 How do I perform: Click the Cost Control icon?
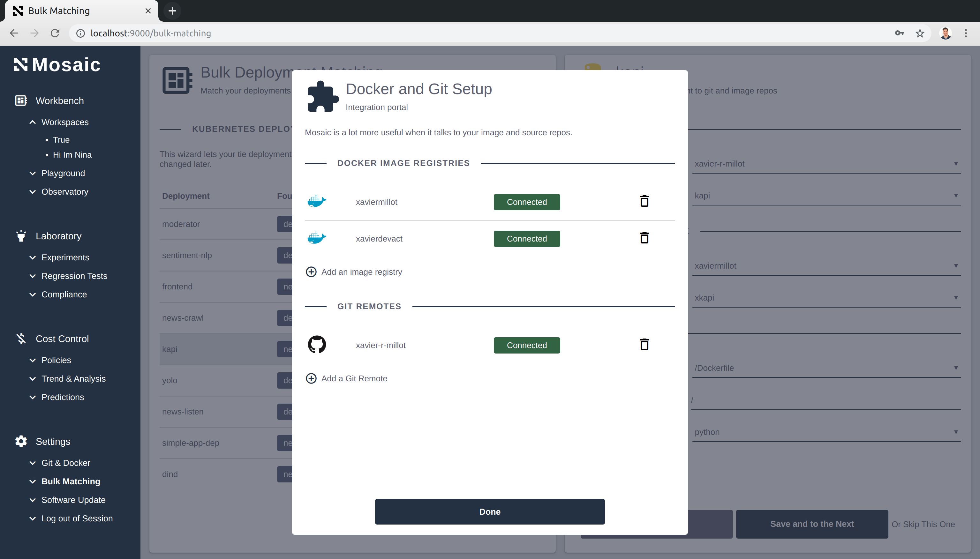21,338
